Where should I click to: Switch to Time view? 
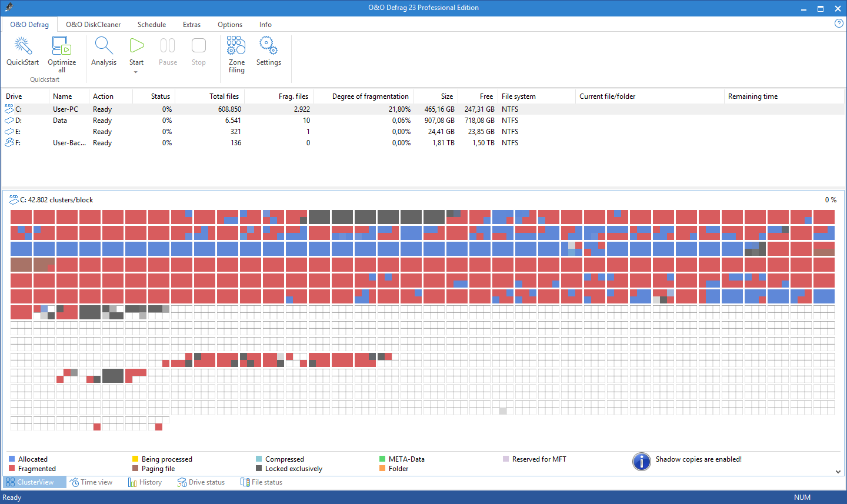(92, 482)
